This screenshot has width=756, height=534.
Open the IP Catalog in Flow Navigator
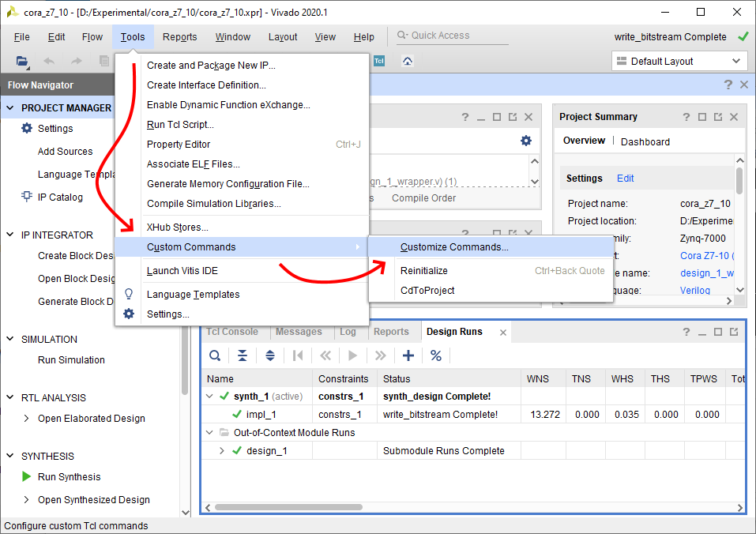tap(59, 197)
